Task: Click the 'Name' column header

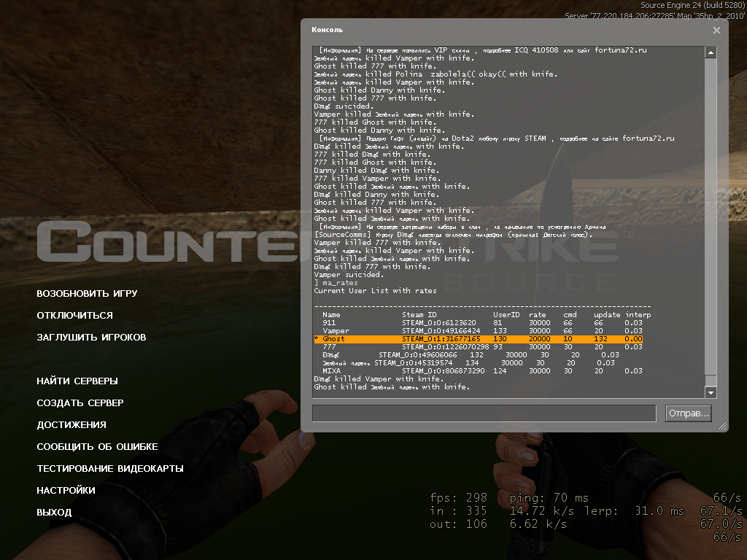Action: [332, 315]
